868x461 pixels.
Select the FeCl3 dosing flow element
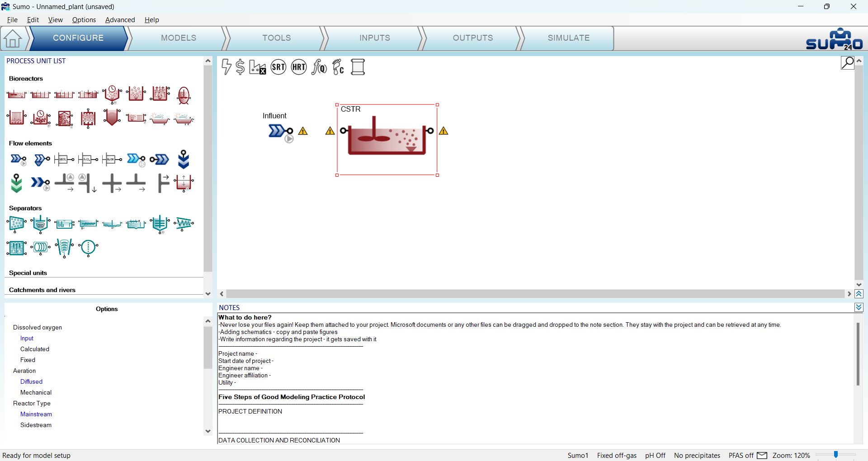[88, 159]
